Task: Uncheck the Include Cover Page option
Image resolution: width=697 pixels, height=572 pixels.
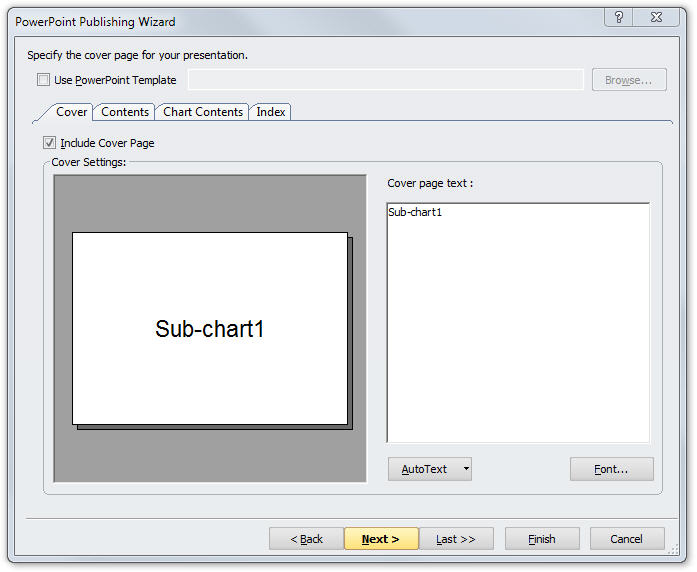Action: click(x=50, y=143)
